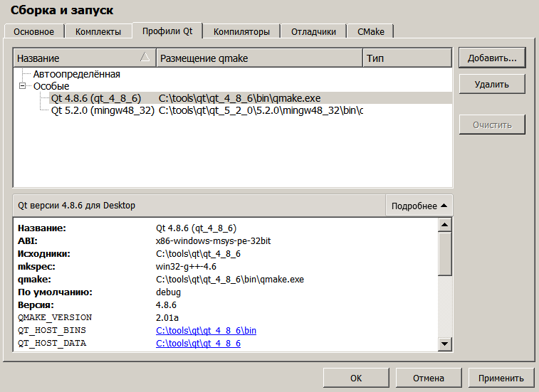Screen dimensions: 539x392
Task: Click the QMAKE_VERSION value 2.01a
Action: pyautogui.click(x=167, y=317)
